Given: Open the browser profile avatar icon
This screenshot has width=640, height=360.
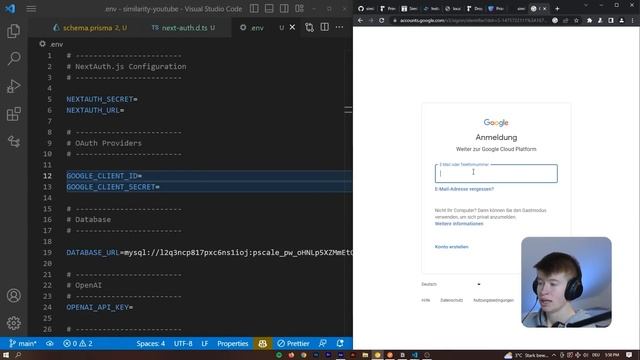Looking at the screenshot, I should (621, 20).
